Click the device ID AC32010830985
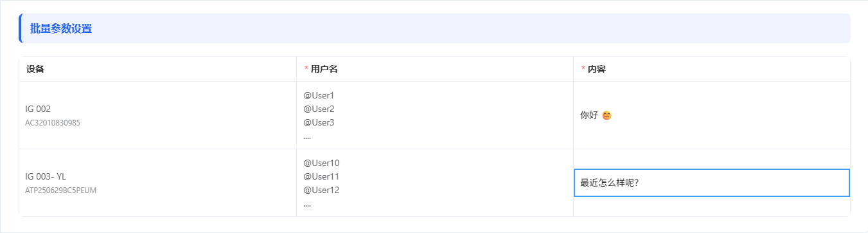Screen dimensions: 868x233 point(53,122)
